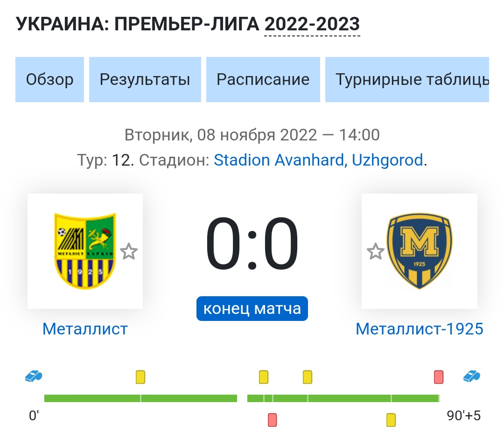Click the kickoff whistle icon at 0'
This screenshot has height=445, width=504.
point(34,376)
